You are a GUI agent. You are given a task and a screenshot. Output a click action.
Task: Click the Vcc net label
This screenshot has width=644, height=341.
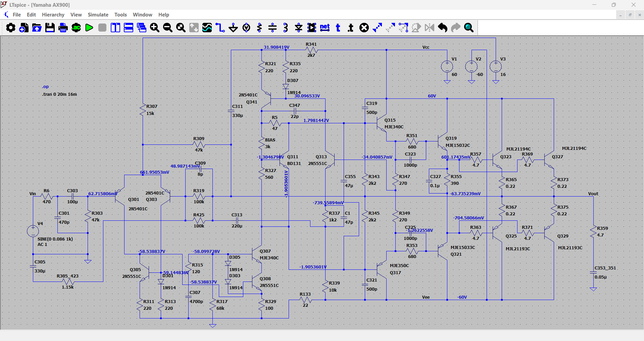tap(426, 47)
